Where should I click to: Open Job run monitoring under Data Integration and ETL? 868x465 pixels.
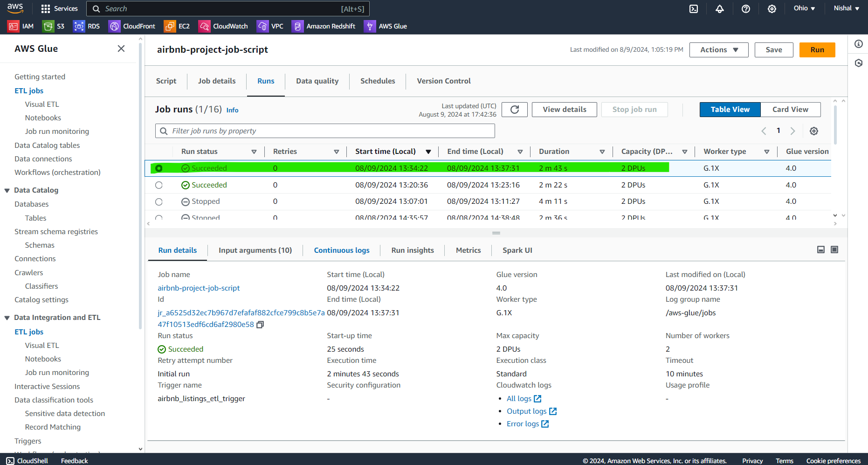click(x=57, y=373)
